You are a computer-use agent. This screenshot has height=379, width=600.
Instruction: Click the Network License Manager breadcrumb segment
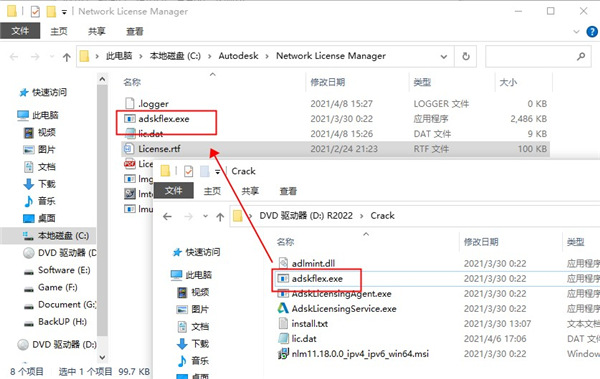(x=331, y=56)
